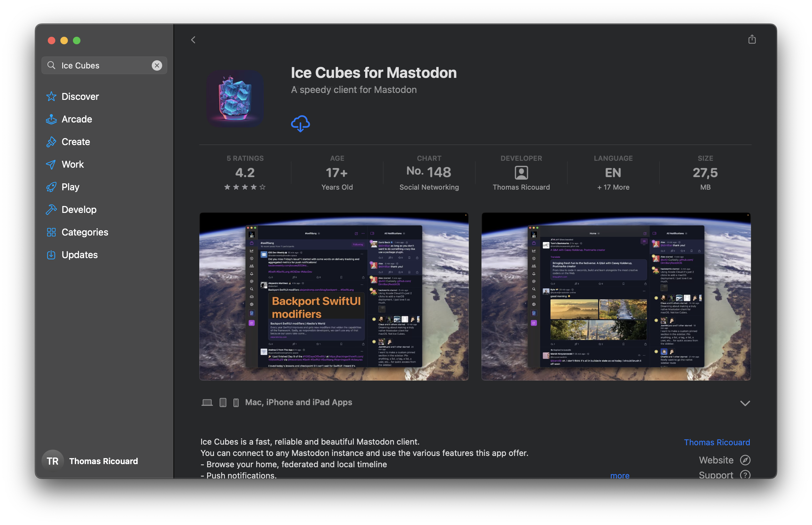This screenshot has height=525, width=812.
Task: Open the Updates sidebar item
Action: click(x=79, y=255)
